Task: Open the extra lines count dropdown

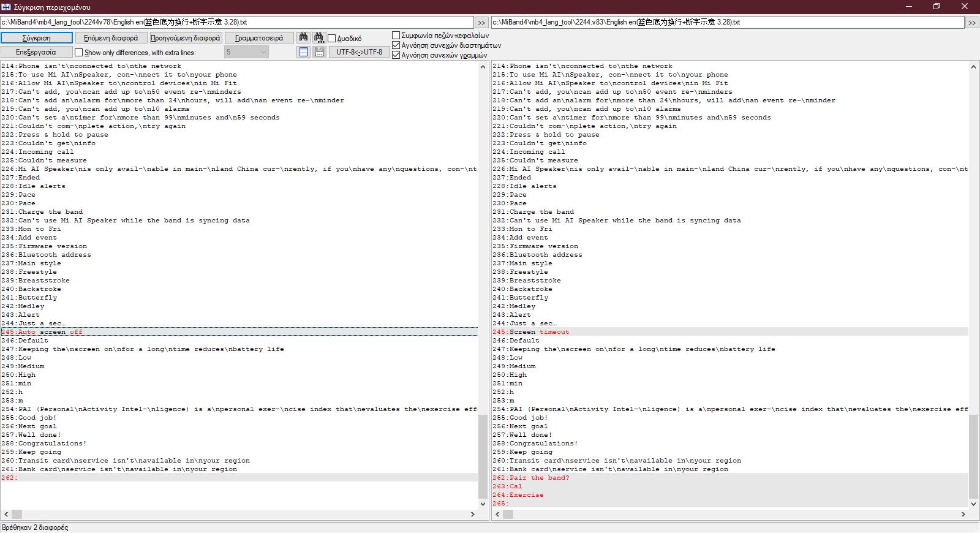Action: click(x=246, y=52)
